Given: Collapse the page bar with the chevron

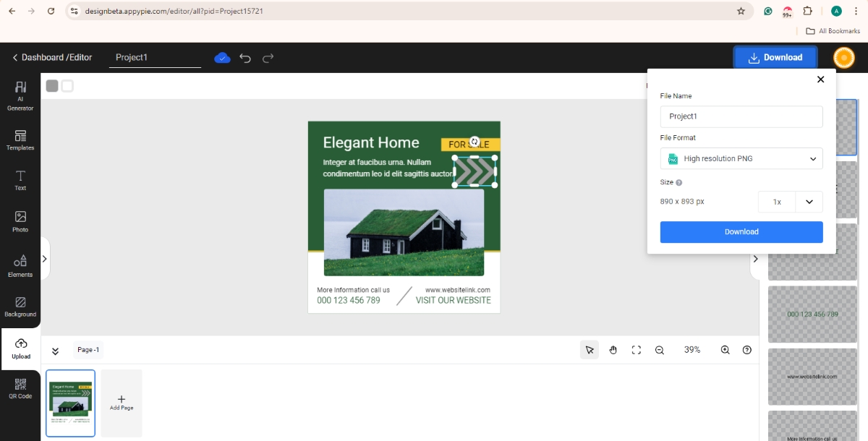Looking at the screenshot, I should point(55,349).
